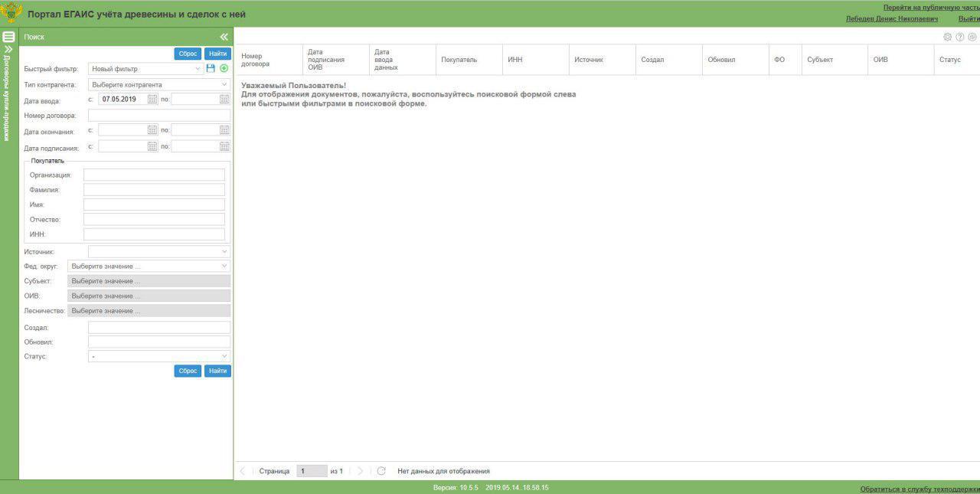The width and height of the screenshot is (980, 494).
Task: Sort by ОИВ column header
Action: click(x=900, y=60)
